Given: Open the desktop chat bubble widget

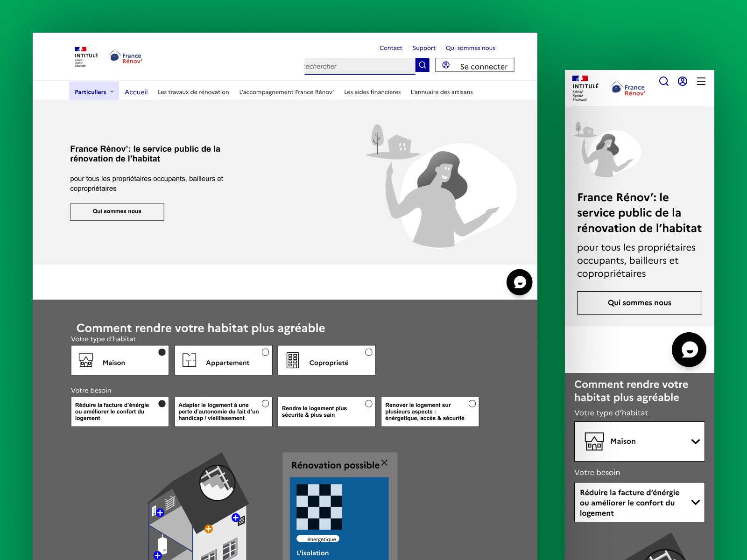Looking at the screenshot, I should [x=519, y=282].
